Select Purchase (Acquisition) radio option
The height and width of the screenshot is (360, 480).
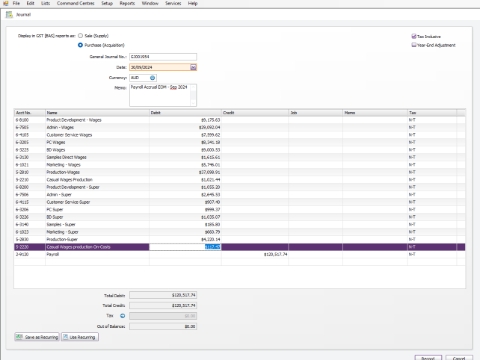tap(80, 45)
